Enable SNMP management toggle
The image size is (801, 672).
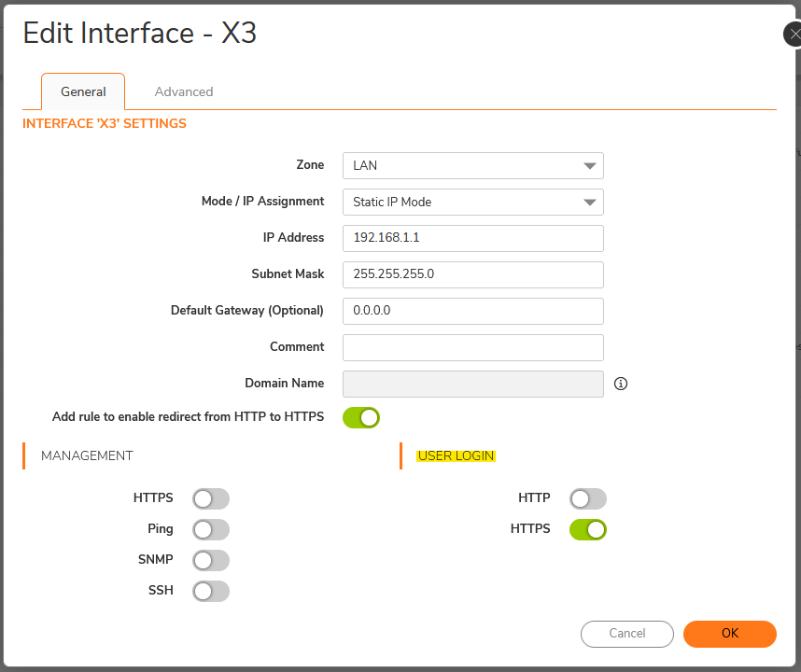(210, 560)
